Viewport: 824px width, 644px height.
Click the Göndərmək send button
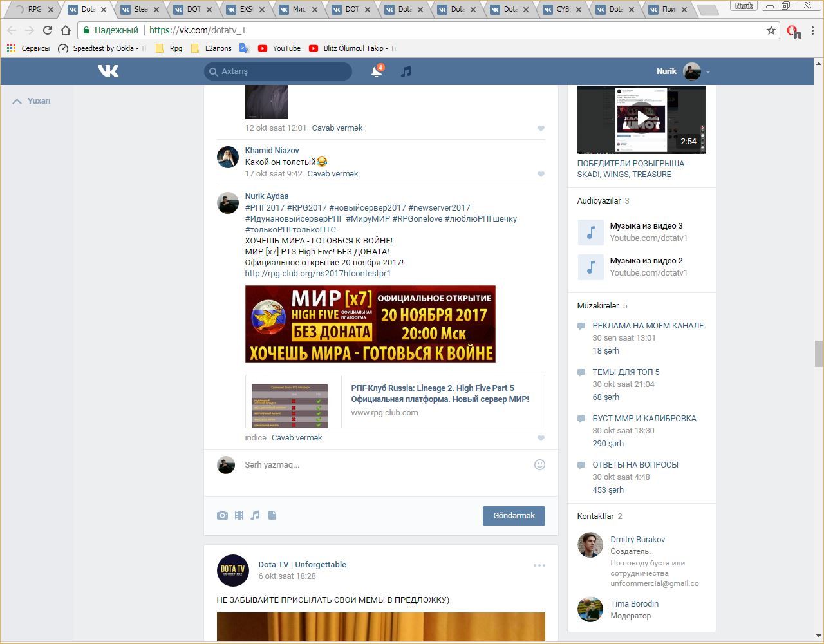tap(514, 515)
